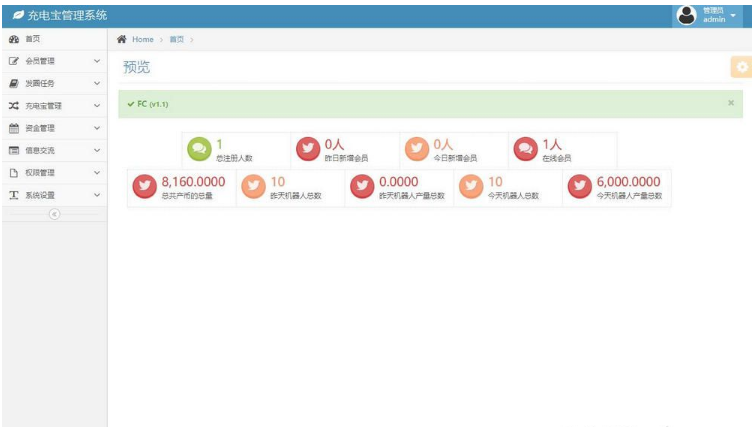This screenshot has width=752, height=427.
Task: Click the green chat icon for 总注册人数
Action: 199,150
